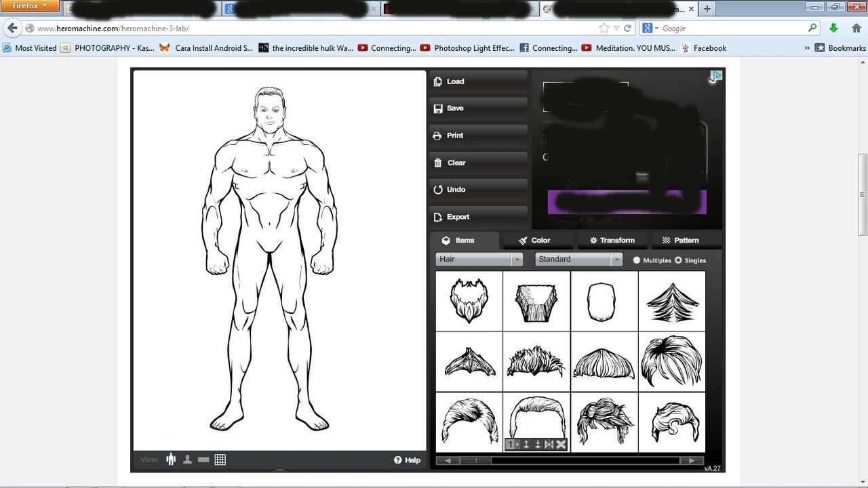Bookmark page with the star icon
Screen dimensions: 868x488
(604, 28)
